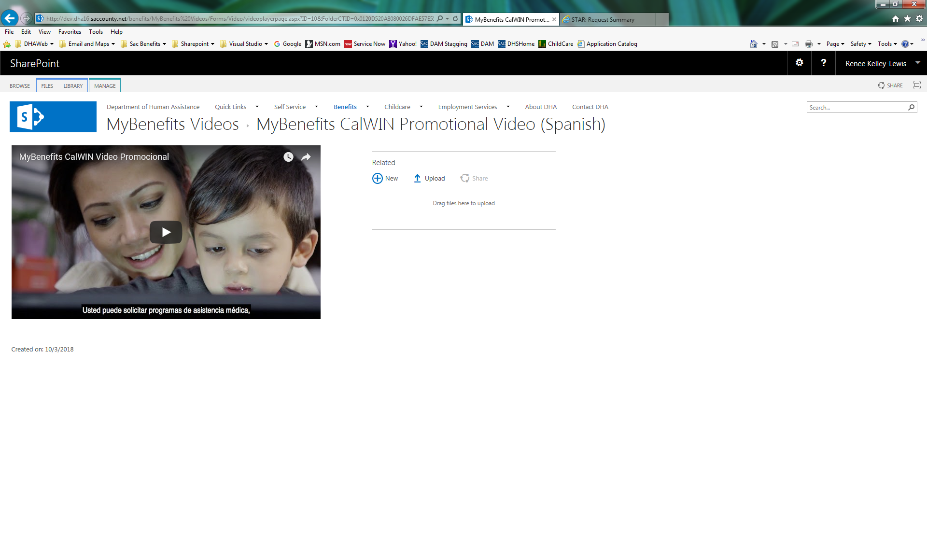Open SharePoint help question mark
The height and width of the screenshot is (560, 927).
(x=824, y=63)
